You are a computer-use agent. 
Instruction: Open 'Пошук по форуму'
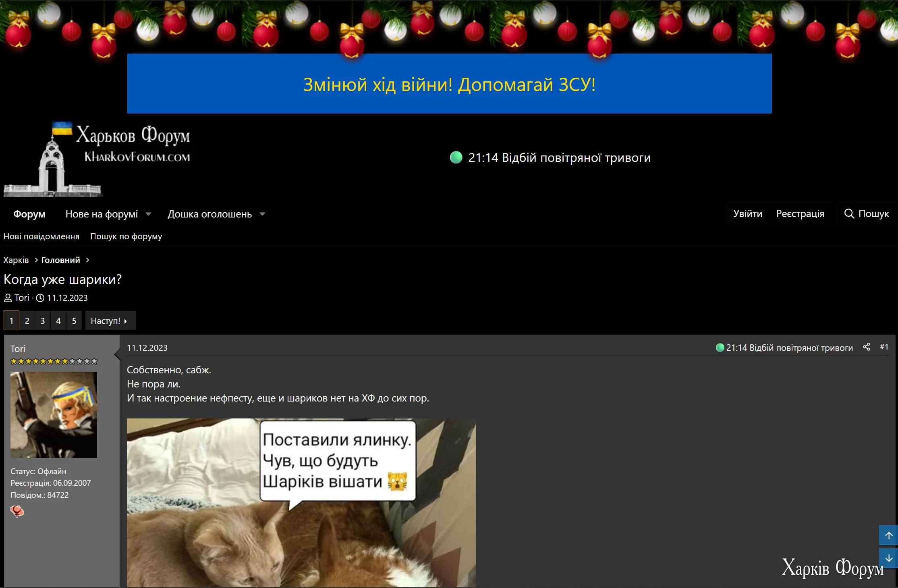[x=126, y=236]
